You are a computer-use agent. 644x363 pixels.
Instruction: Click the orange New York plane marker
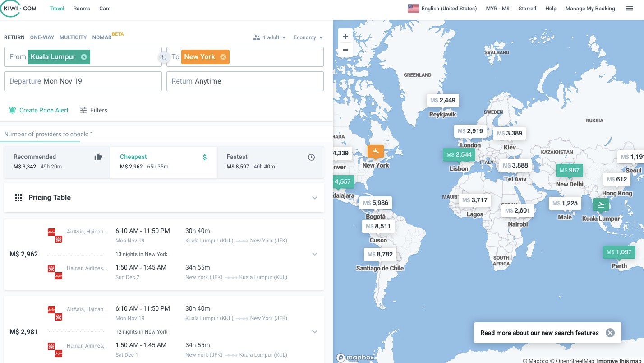[376, 151]
